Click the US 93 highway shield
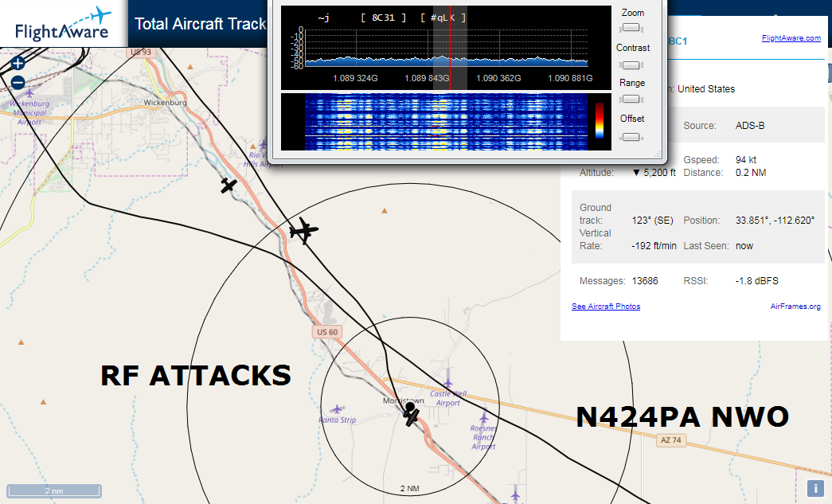This screenshot has width=832, height=504. point(141,52)
